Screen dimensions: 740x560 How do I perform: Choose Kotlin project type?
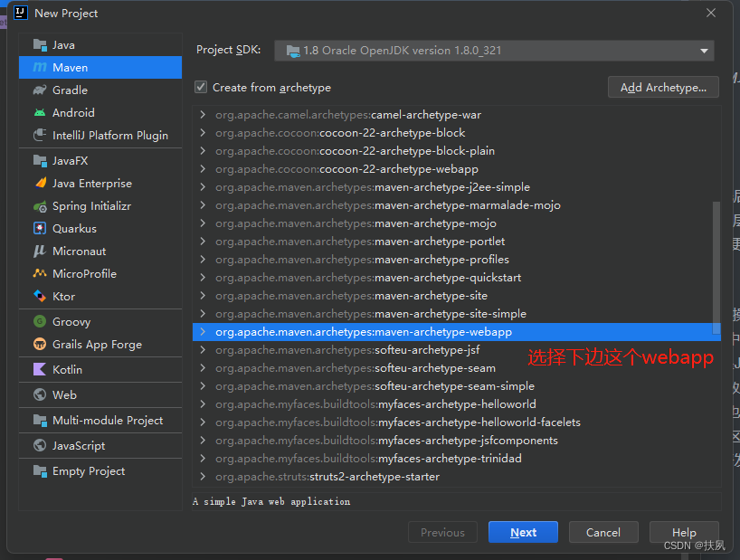pos(100,369)
